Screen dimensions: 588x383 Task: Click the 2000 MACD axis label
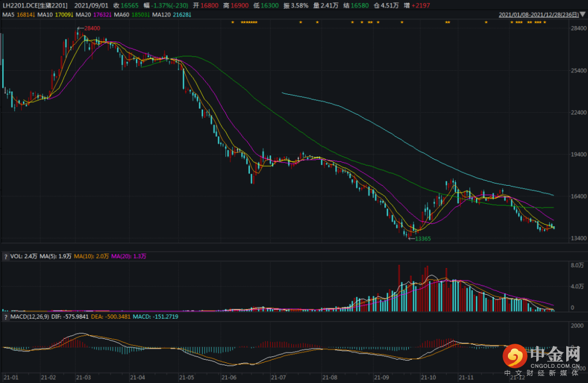pyautogui.click(x=577, y=326)
